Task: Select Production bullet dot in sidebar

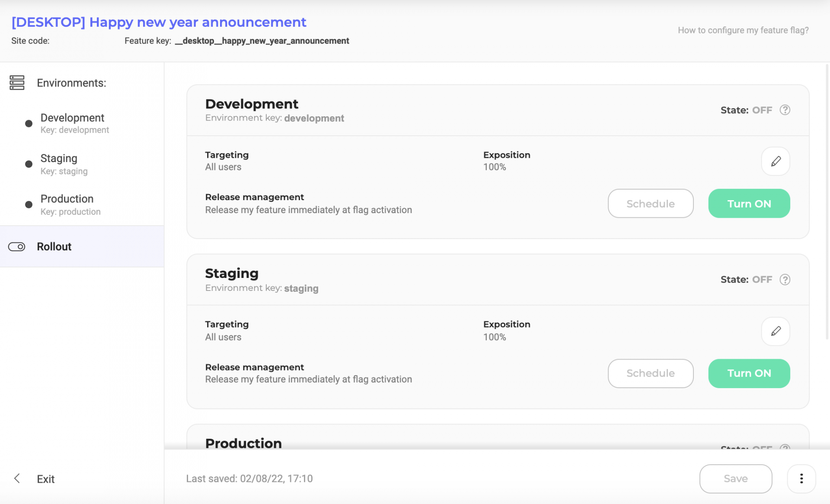Action: [x=29, y=204]
